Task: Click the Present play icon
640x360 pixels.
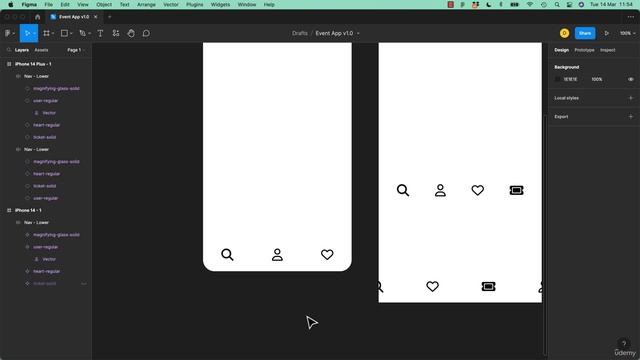Action: (x=607, y=33)
